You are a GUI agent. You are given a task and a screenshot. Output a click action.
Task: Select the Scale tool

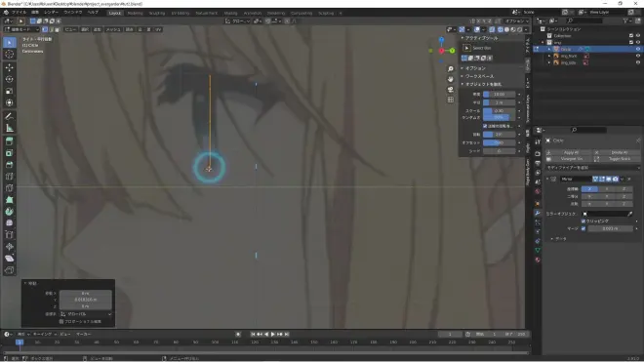[10, 91]
